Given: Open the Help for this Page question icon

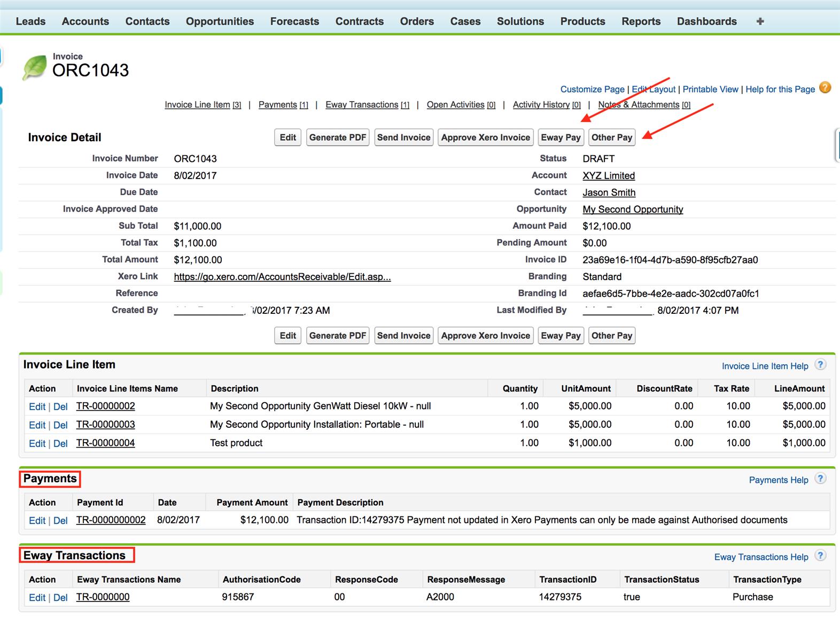Looking at the screenshot, I should click(x=825, y=88).
